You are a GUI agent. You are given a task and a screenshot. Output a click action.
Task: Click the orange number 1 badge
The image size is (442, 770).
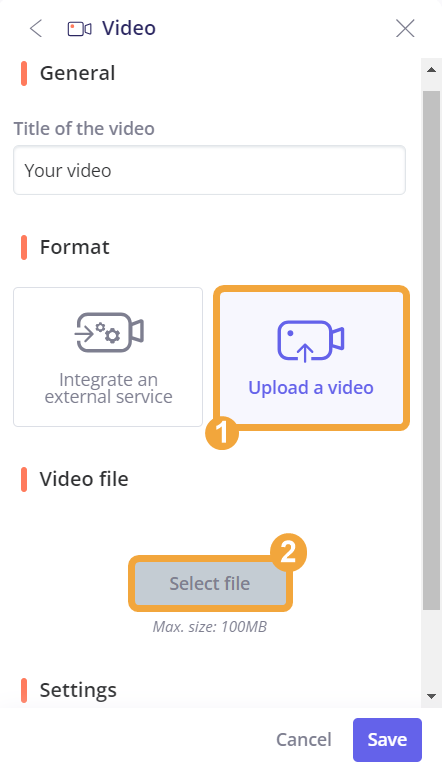click(x=222, y=433)
